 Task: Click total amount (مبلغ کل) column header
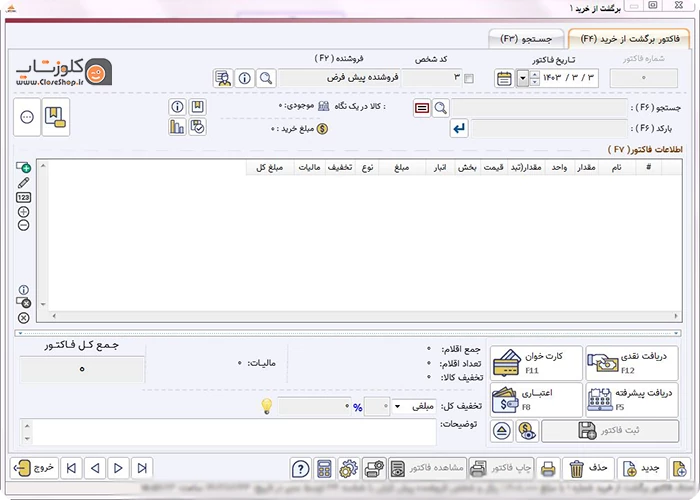tap(270, 167)
